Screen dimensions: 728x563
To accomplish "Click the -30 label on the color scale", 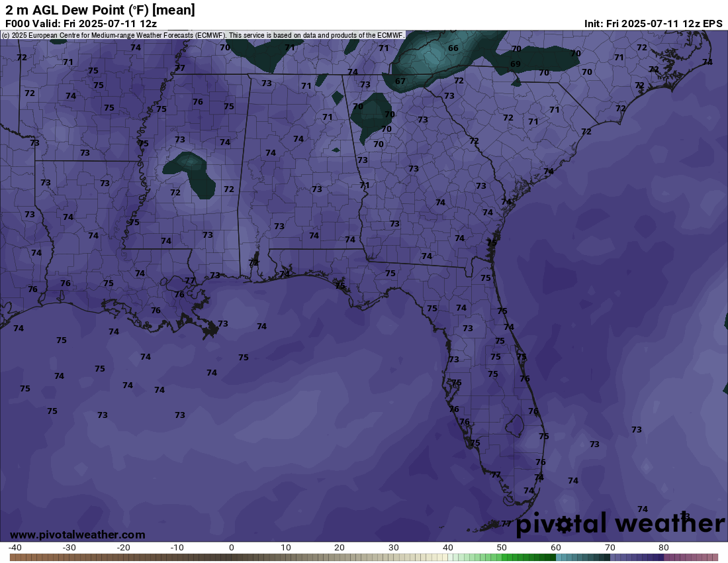I will [69, 548].
